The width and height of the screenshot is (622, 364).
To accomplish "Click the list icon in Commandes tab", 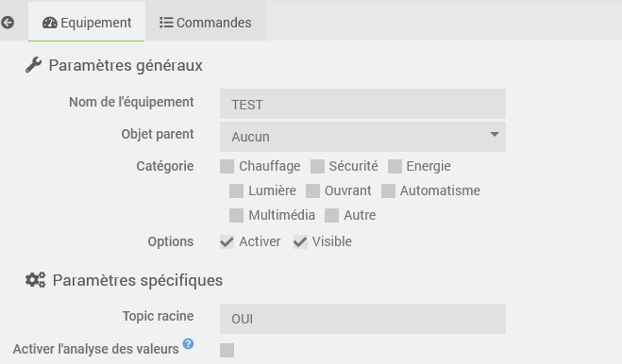I will (x=166, y=23).
